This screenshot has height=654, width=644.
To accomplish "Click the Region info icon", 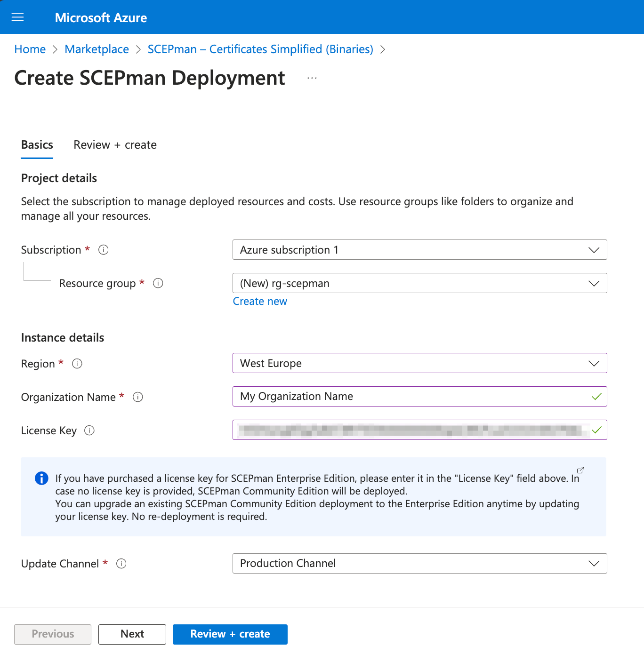I will tap(77, 364).
